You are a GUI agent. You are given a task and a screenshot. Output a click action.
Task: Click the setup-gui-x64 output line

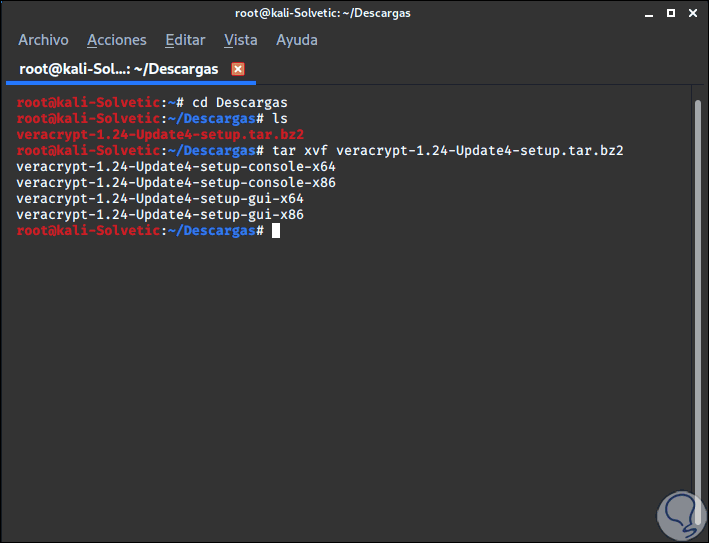tap(160, 198)
